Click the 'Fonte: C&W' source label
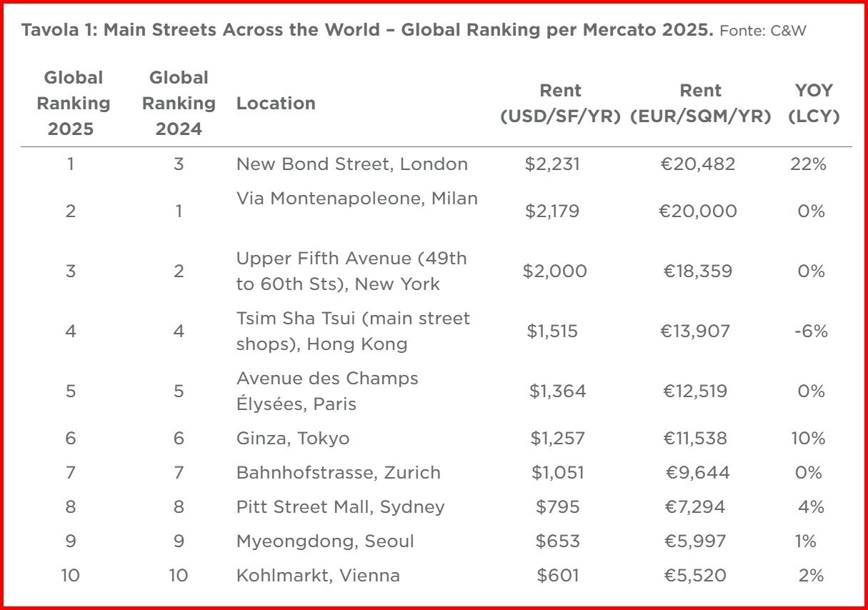This screenshot has height=610, width=868. point(764,31)
